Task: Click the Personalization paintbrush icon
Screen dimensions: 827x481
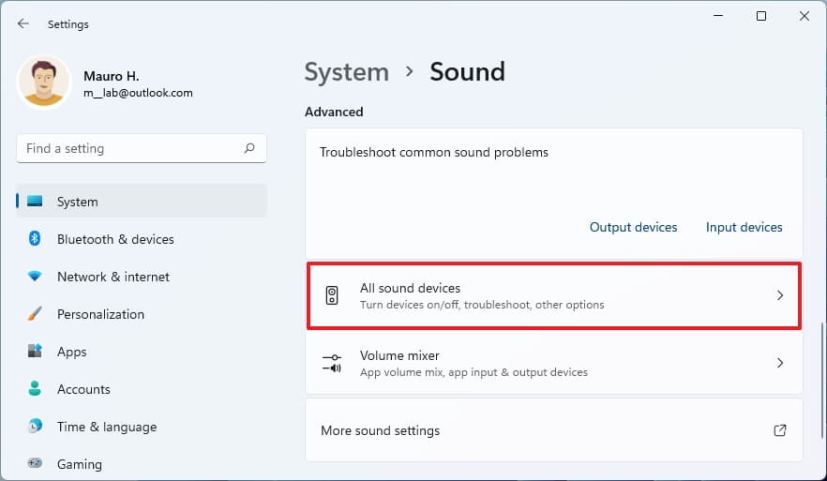Action: [x=35, y=314]
